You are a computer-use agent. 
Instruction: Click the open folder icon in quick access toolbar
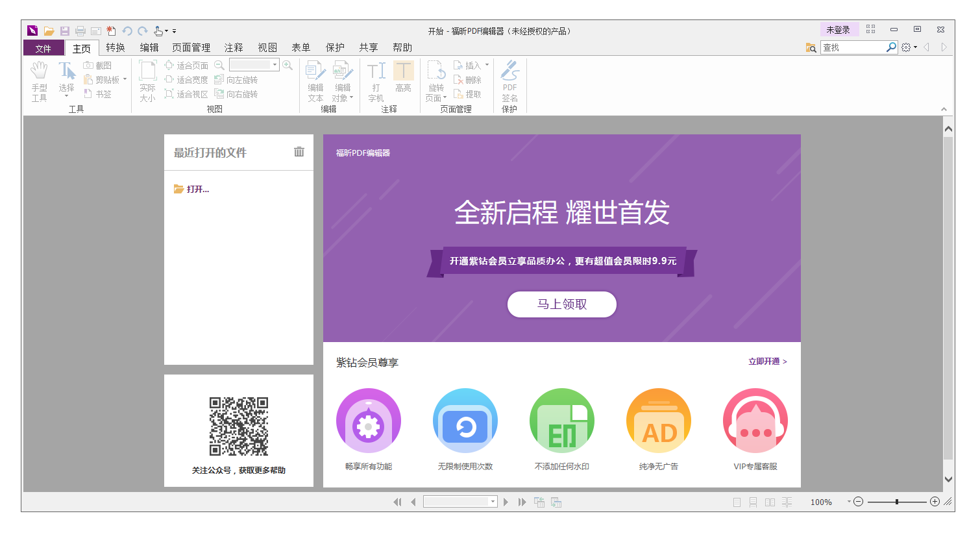[x=49, y=31]
